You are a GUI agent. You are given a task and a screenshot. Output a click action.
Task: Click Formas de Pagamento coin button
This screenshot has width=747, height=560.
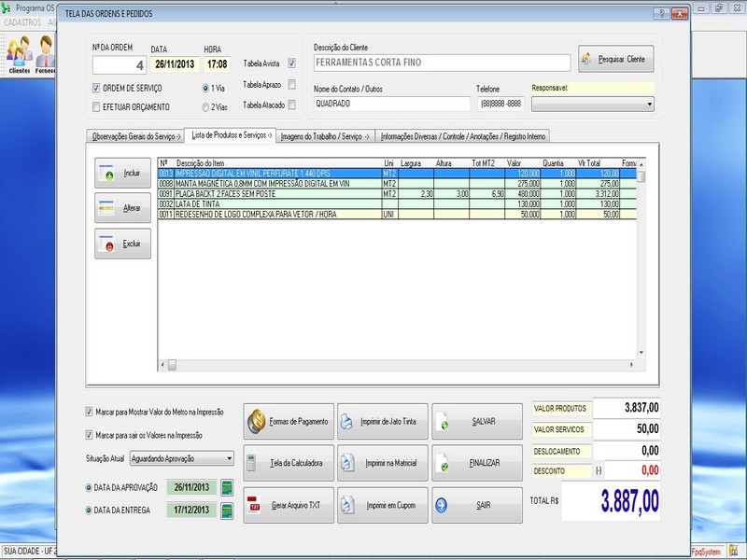[x=287, y=422]
